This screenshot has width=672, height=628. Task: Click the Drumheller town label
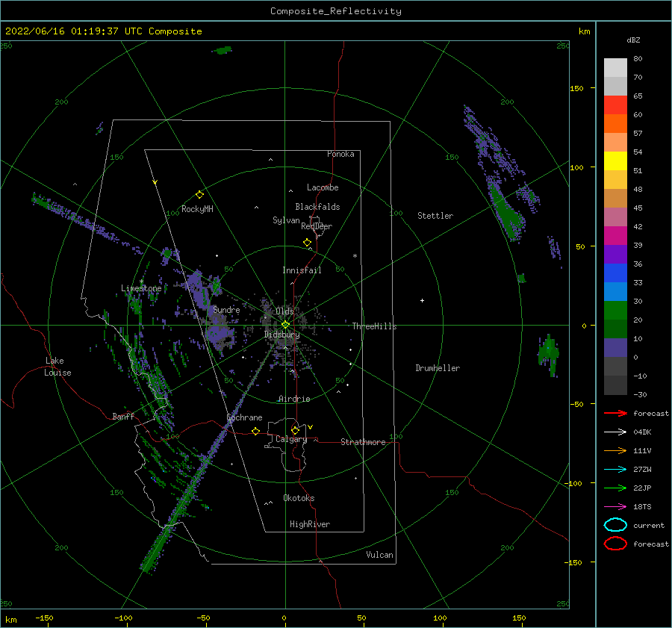438,368
